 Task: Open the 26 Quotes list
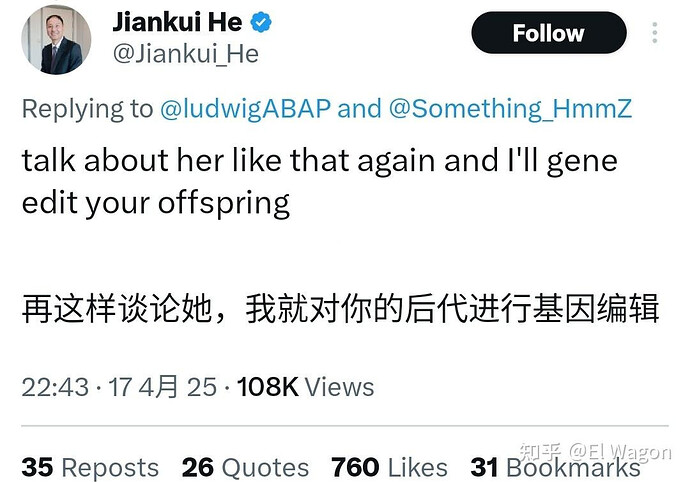[x=245, y=467]
